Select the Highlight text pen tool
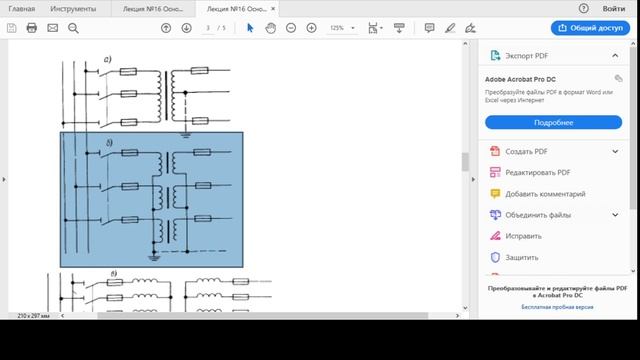The height and width of the screenshot is (360, 640). tap(450, 28)
